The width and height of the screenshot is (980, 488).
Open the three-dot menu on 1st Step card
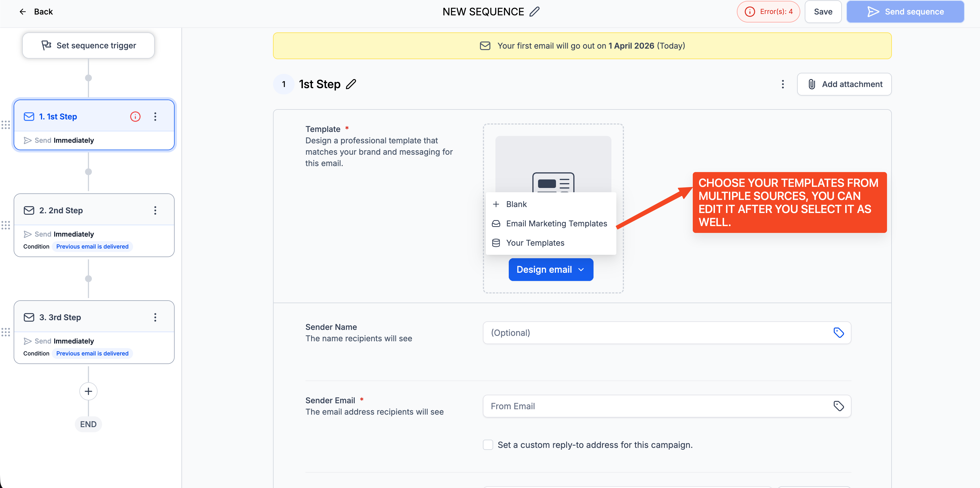coord(155,117)
